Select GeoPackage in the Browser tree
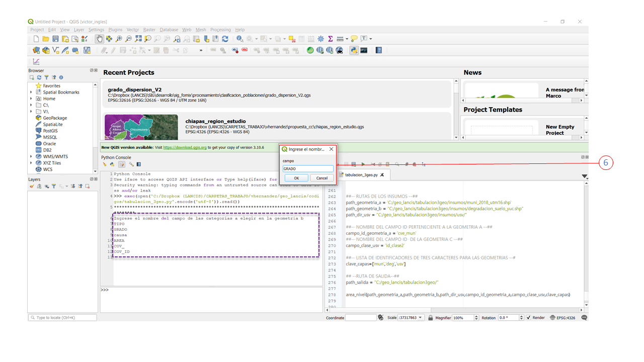 (x=55, y=118)
